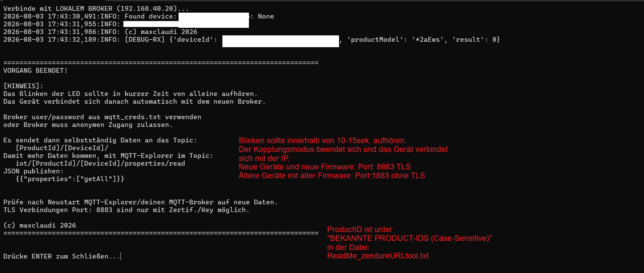
Task: Click the red note 'Blinken sollte innerhalb von 10-15sek. aufhören.'
Action: (323, 141)
